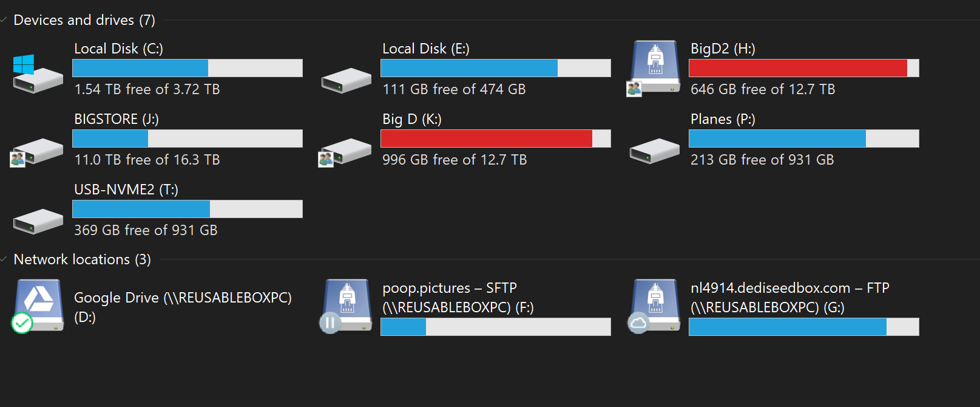Collapse the Network locations section chevron
The width and height of the screenshot is (980, 407).
pyautogui.click(x=4, y=259)
